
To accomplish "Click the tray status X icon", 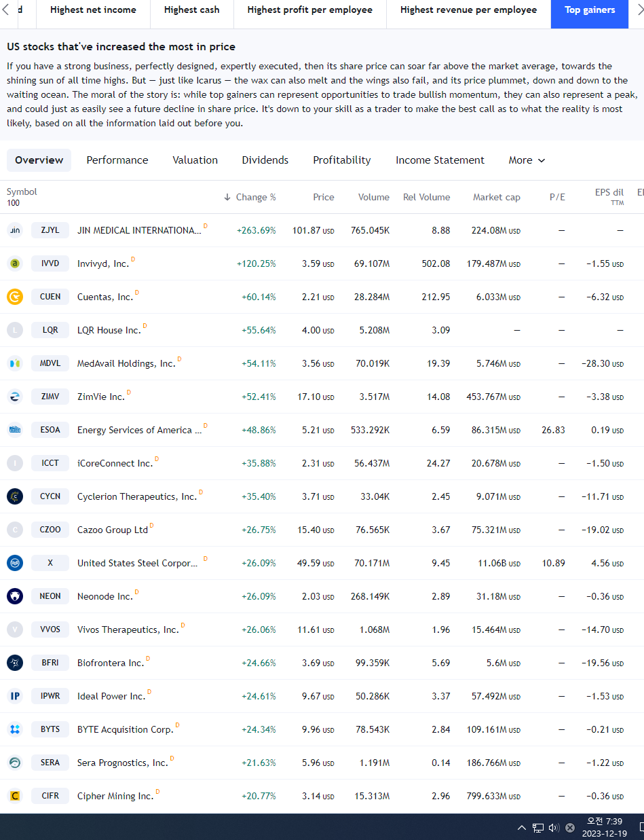I will [570, 828].
